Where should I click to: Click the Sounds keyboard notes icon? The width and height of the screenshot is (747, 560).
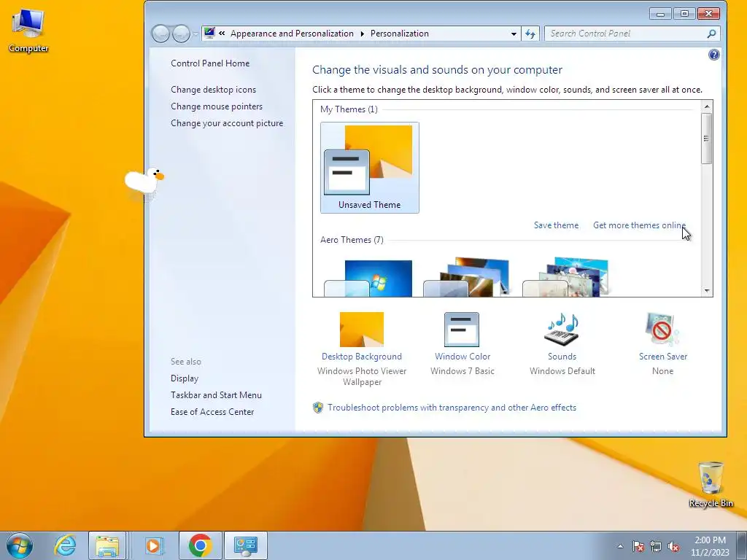[562, 329]
